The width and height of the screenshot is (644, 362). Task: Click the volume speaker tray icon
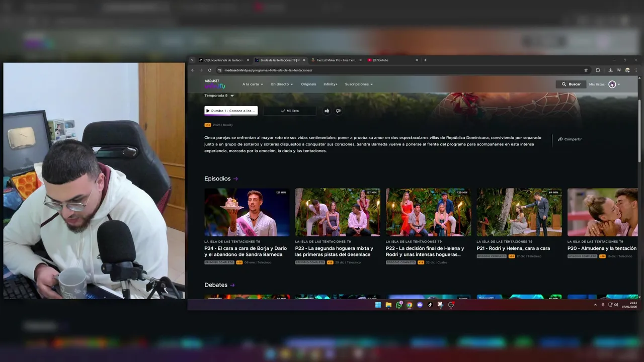tap(616, 305)
